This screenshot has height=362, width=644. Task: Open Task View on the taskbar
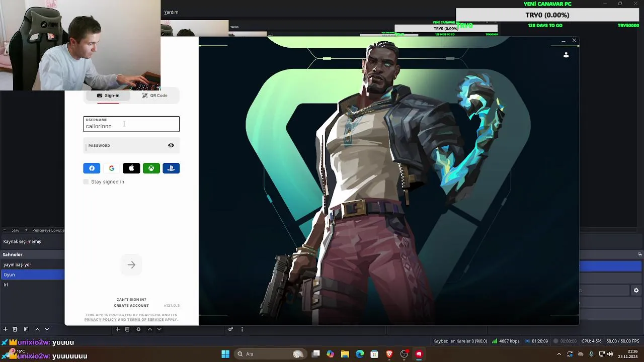pos(316,354)
